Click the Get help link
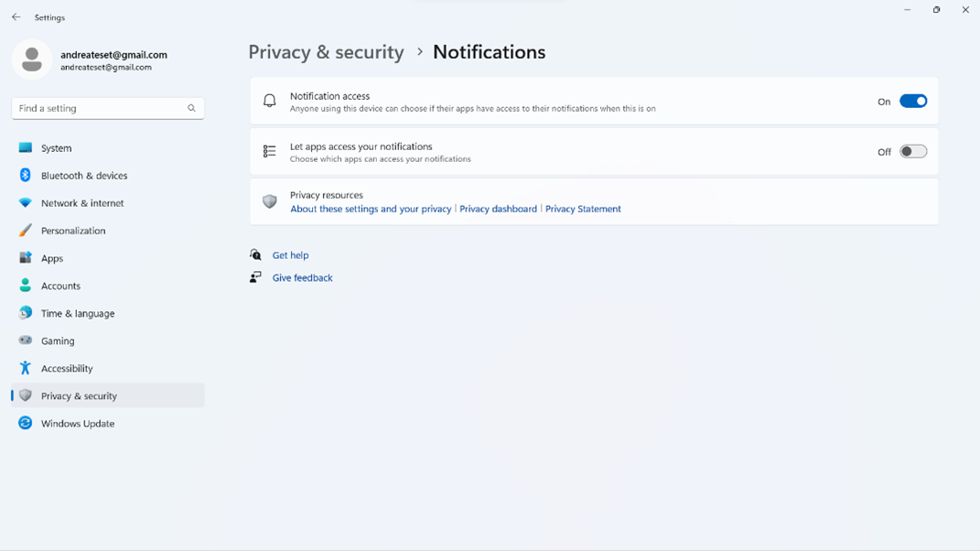Image resolution: width=980 pixels, height=551 pixels. tap(290, 255)
